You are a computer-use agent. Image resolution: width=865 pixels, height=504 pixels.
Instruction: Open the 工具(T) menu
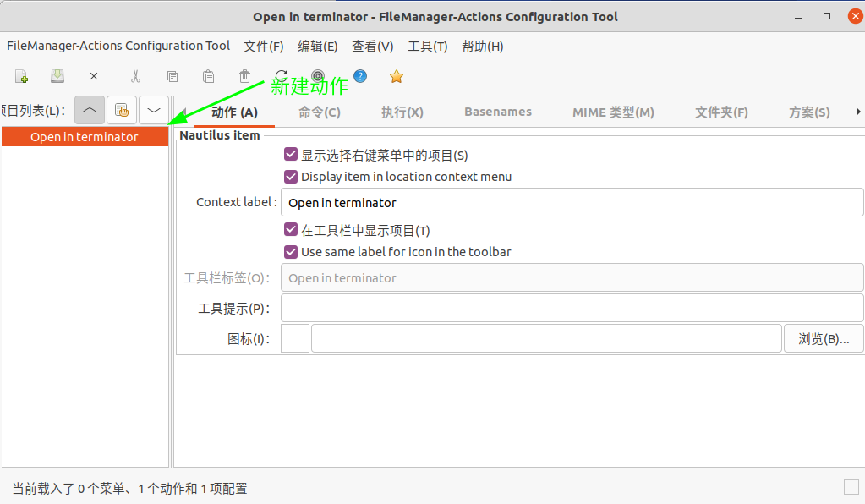[427, 47]
